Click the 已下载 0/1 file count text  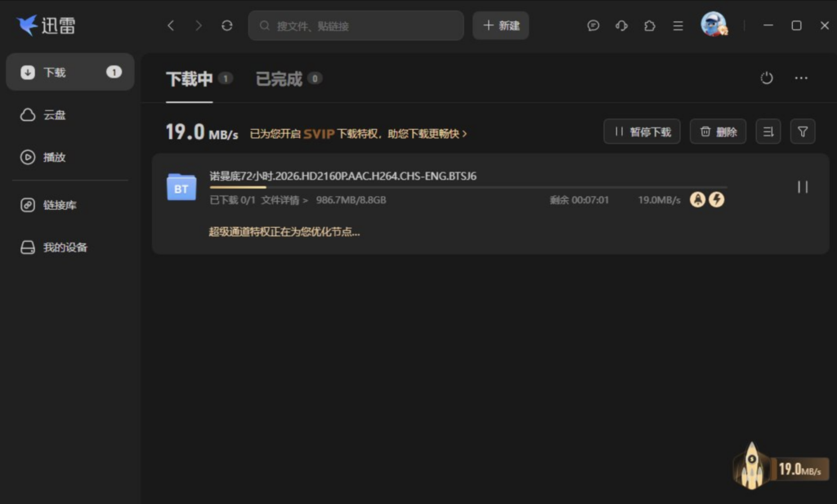232,200
